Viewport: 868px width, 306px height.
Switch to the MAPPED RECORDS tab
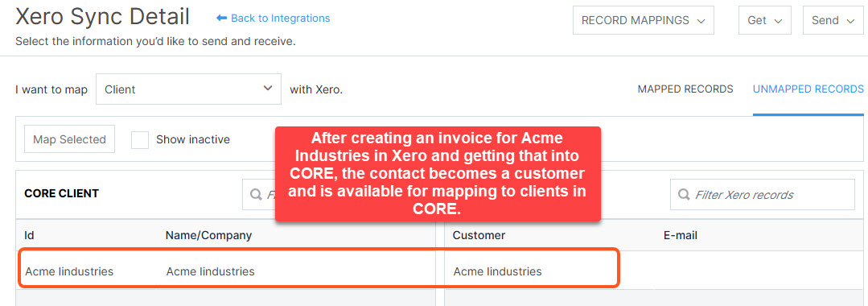click(685, 89)
